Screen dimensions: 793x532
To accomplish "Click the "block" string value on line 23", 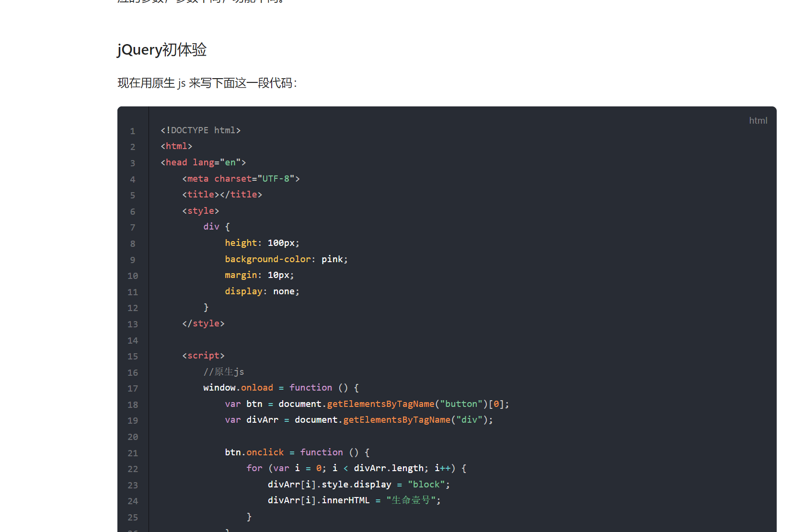I will (x=426, y=484).
